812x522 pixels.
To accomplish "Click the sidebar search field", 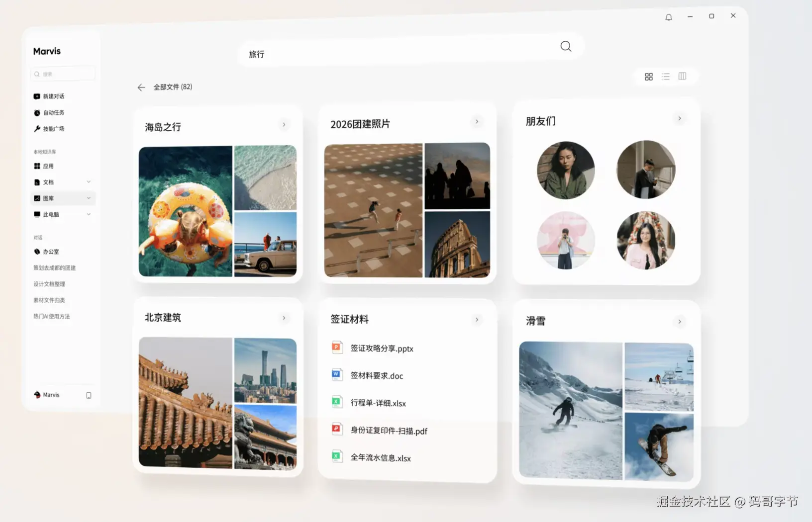I will tap(63, 74).
